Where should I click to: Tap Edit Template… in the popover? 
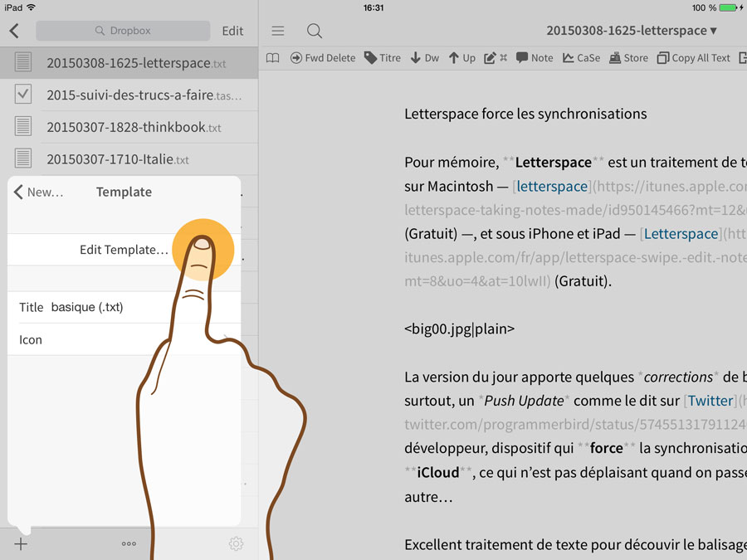pyautogui.click(x=124, y=250)
